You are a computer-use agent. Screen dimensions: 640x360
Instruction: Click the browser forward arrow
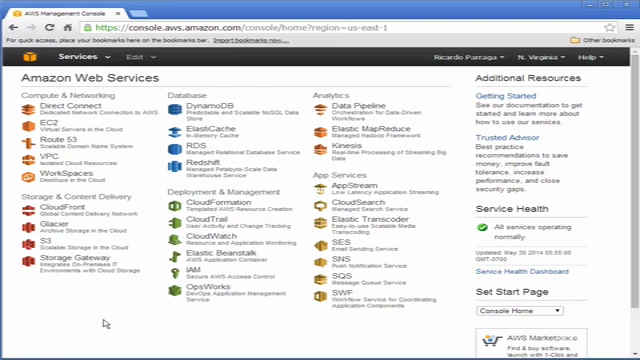31,27
